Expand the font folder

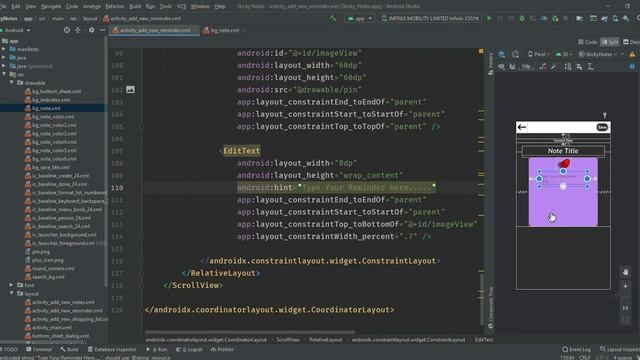pyautogui.click(x=11, y=285)
